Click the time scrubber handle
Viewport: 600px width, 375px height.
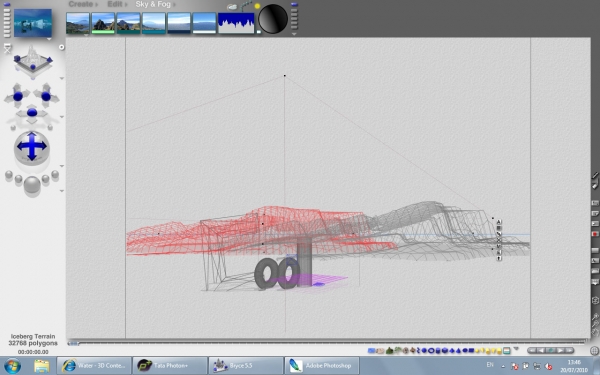point(73,343)
